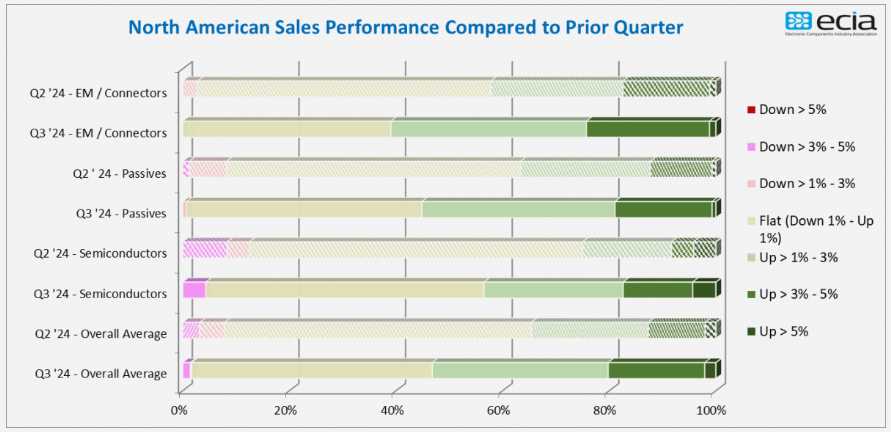Screen dimensions: 891x432
Task: Select the Up > 3% - 5% legend swatch
Action: [751, 294]
